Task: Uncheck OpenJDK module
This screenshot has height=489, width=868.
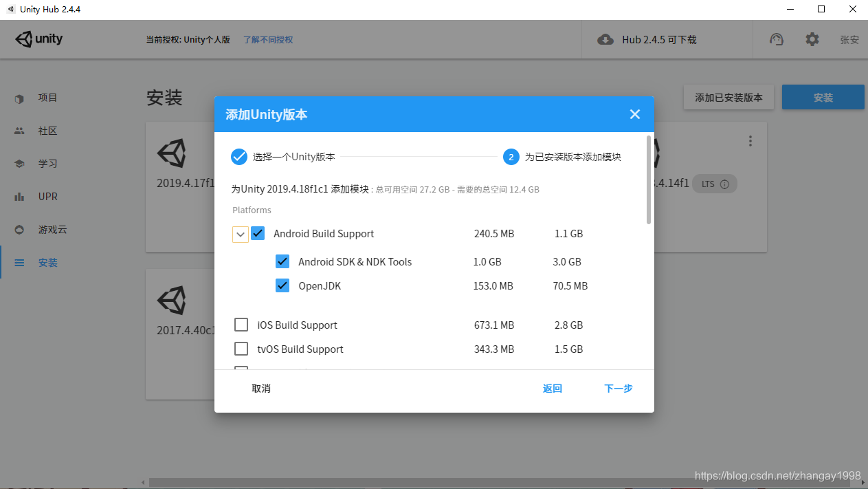Action: 282,285
